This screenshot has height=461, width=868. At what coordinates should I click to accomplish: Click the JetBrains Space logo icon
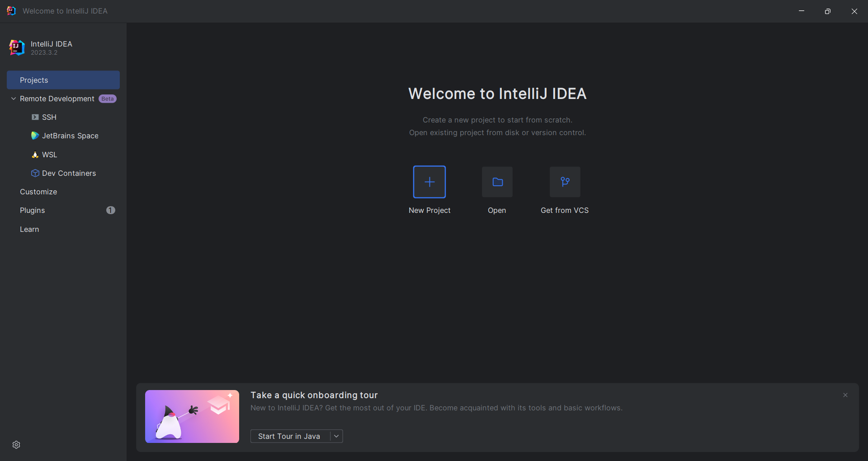click(x=35, y=136)
